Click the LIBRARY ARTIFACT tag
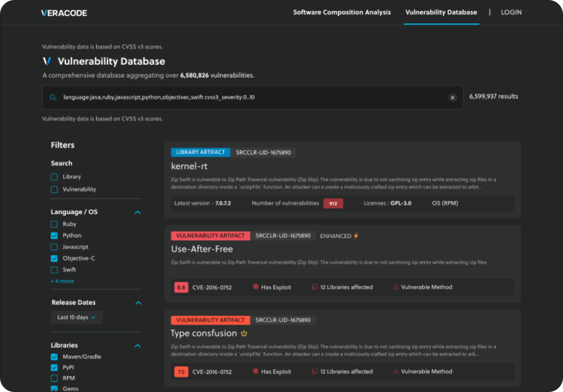Screen dimensions: 563x392 [201, 152]
